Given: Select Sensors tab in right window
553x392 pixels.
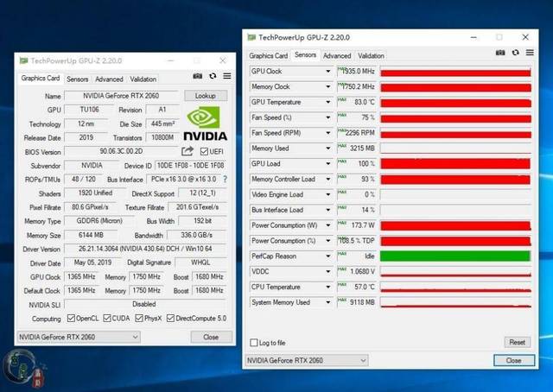Looking at the screenshot, I should 305,55.
